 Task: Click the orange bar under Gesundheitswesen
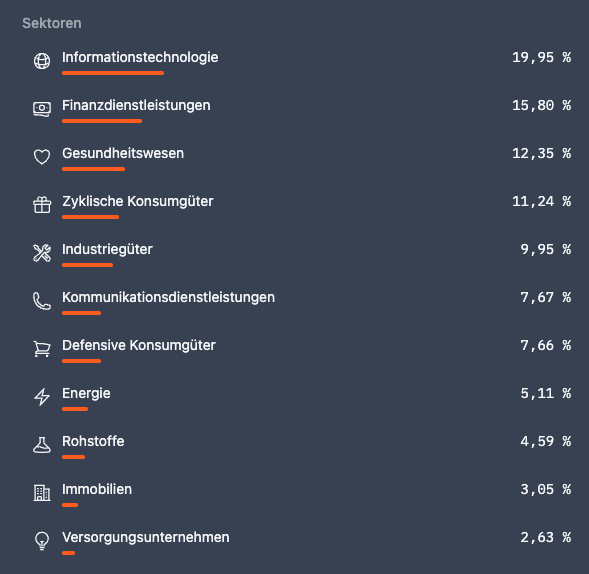coord(94,169)
